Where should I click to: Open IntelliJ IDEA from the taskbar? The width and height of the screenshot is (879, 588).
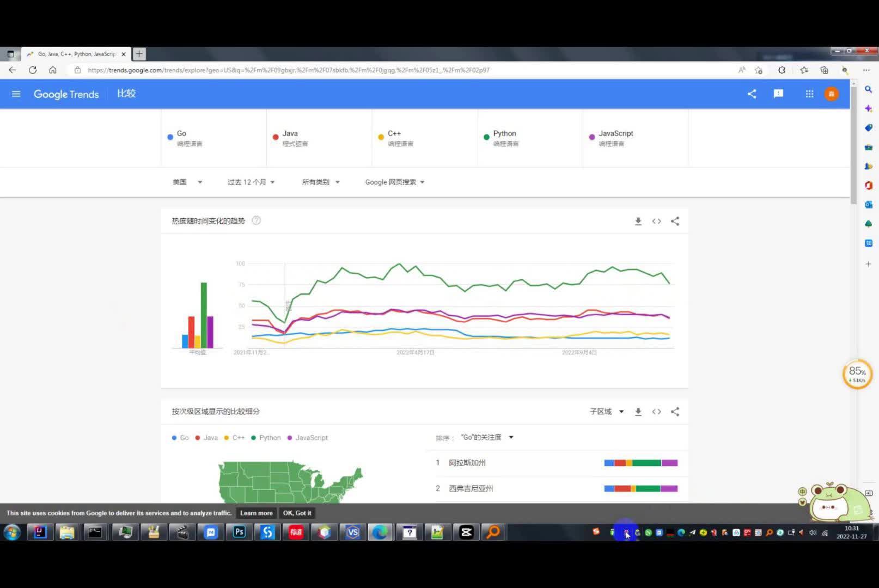[x=40, y=532]
